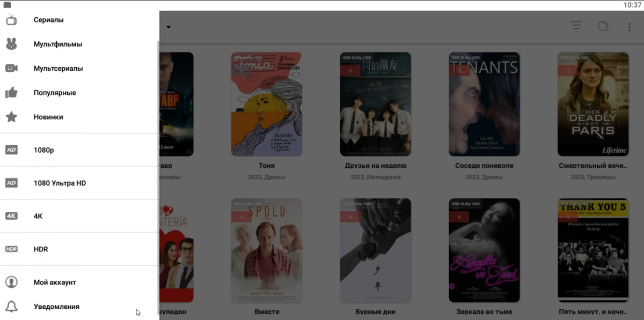
Task: Click the title Вместе
Action: coord(267,312)
